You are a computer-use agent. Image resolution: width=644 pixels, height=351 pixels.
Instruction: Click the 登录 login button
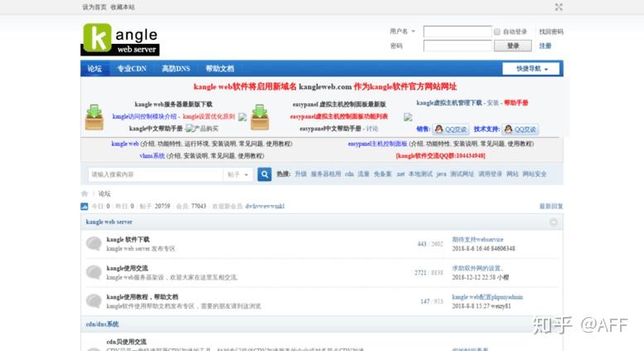tap(513, 46)
